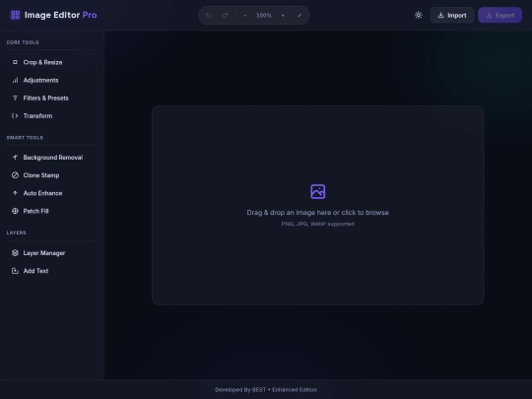Screen dimensions: 532x399
Task: Click the redo arrow in the toolbar
Action: (225, 15)
